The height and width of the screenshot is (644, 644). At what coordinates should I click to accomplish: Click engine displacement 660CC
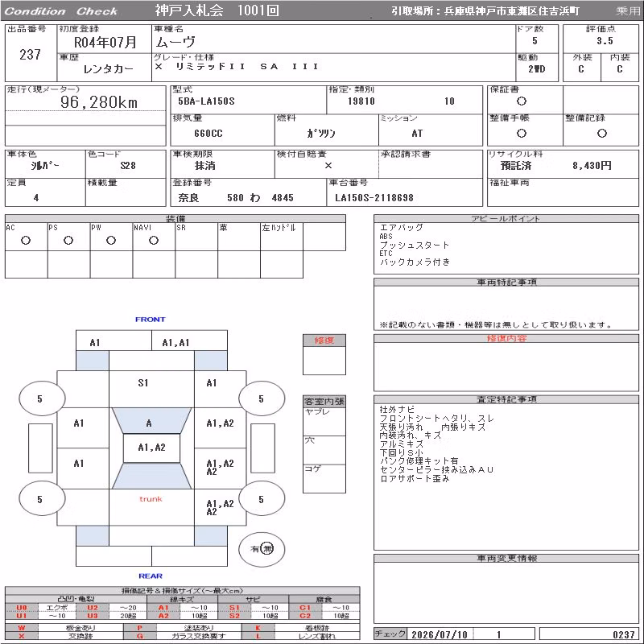pos(208,134)
